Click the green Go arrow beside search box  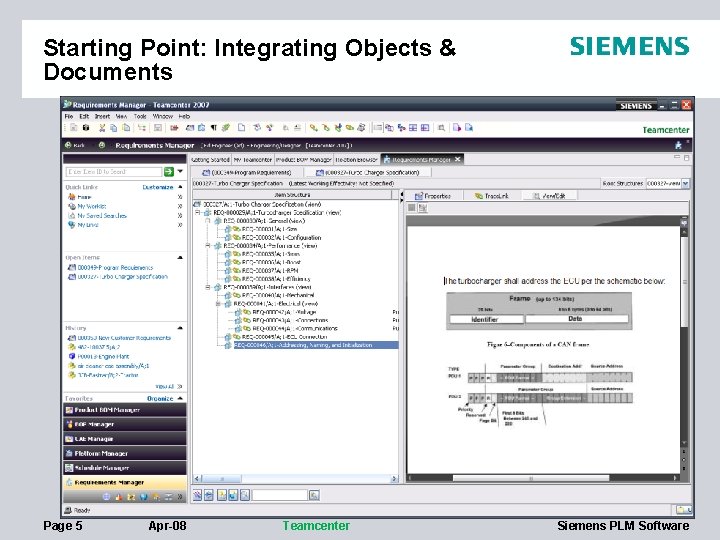coord(169,172)
